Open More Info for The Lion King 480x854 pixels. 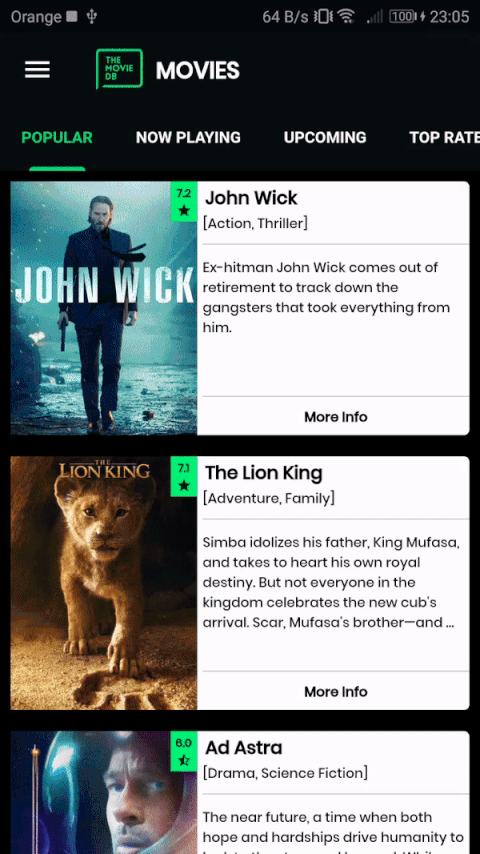(336, 692)
